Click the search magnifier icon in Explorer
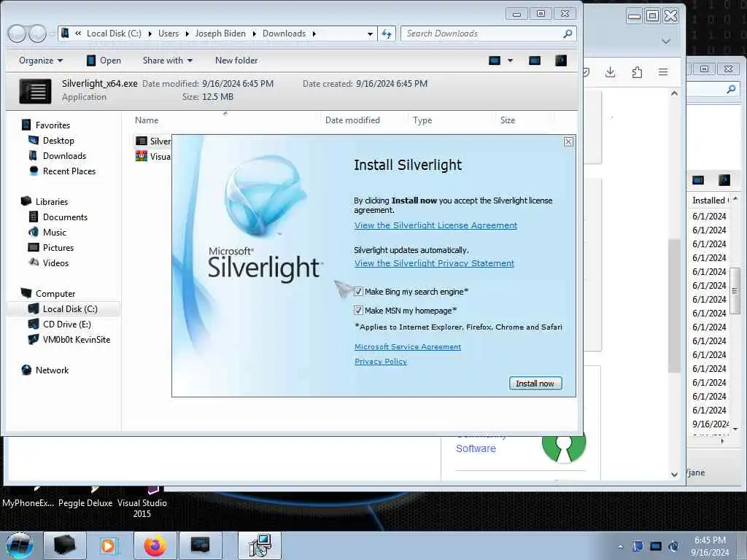 (x=568, y=34)
